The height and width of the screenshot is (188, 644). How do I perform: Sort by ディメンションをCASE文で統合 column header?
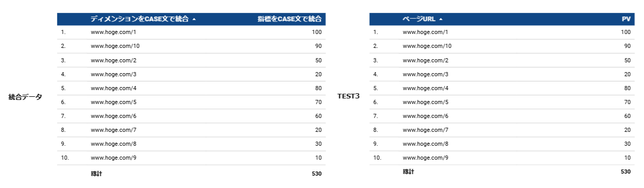pyautogui.click(x=139, y=19)
